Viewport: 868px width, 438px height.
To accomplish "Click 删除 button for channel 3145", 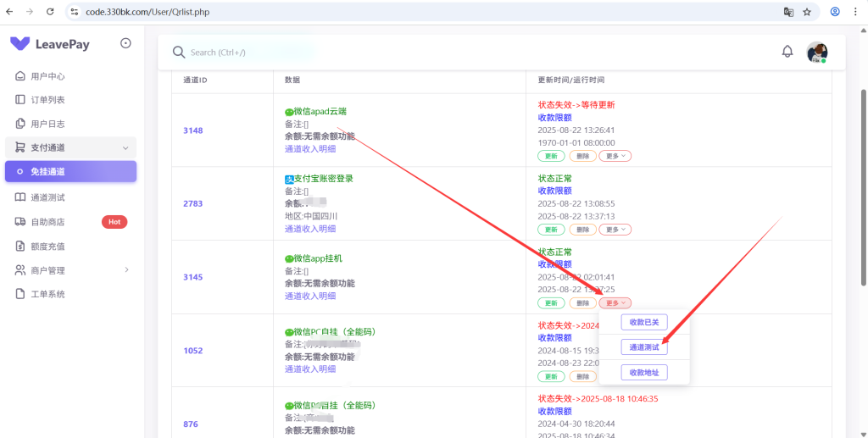I will point(583,303).
